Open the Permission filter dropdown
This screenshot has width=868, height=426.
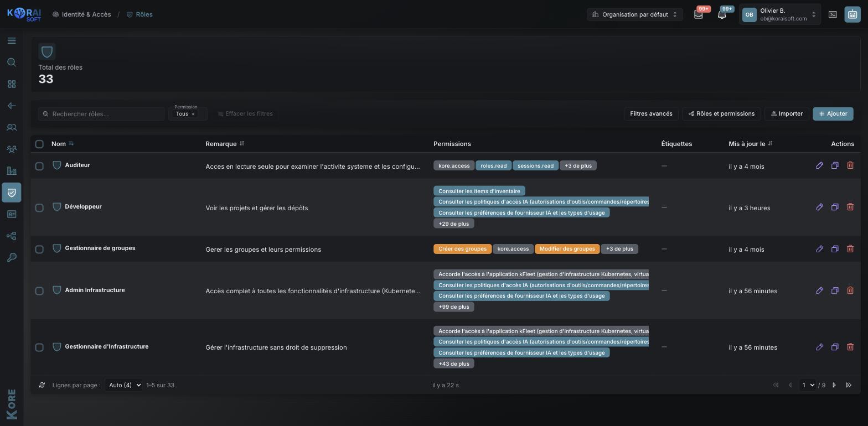[189, 113]
